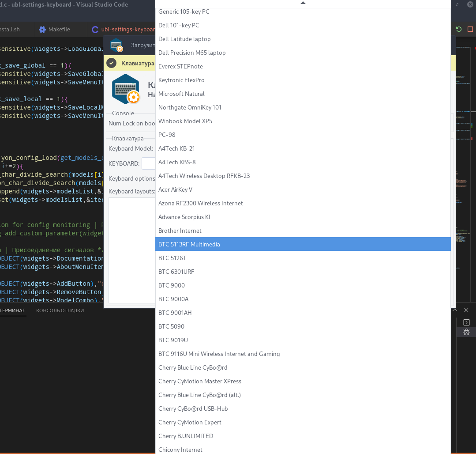Select the debug bug icon in panel sidebar
Viewport: 476px width, 454px height.
[466, 332]
